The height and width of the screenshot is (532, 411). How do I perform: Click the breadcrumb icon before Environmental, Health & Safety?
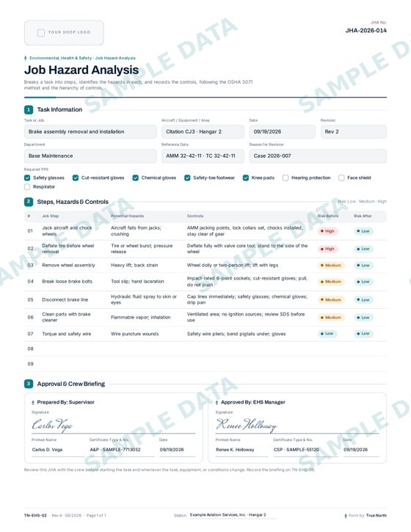click(26, 58)
